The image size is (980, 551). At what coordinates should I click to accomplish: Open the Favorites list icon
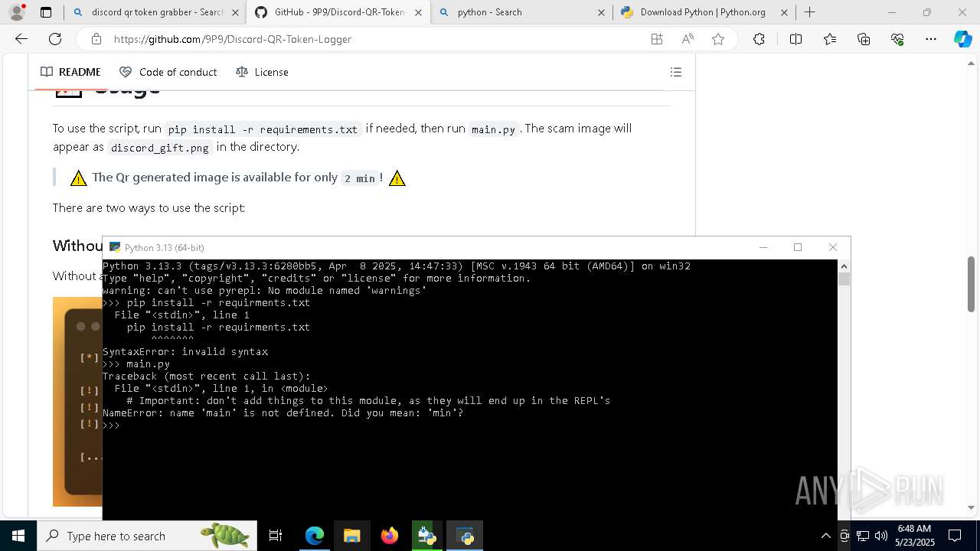click(x=830, y=39)
